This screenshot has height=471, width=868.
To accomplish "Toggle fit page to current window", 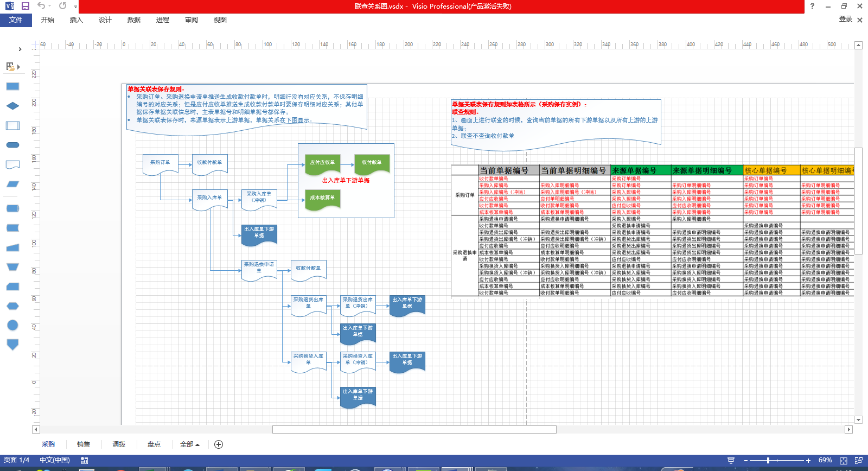I will [844, 460].
